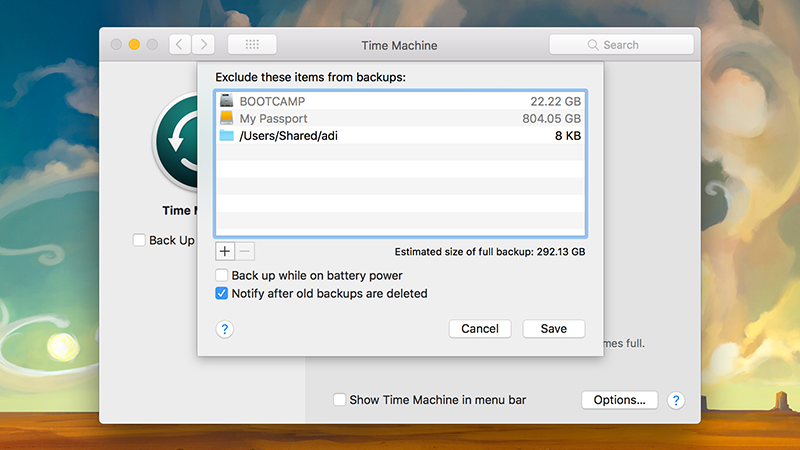Click the 22.22 GB size value
This screenshot has width=800, height=450.
(x=555, y=102)
